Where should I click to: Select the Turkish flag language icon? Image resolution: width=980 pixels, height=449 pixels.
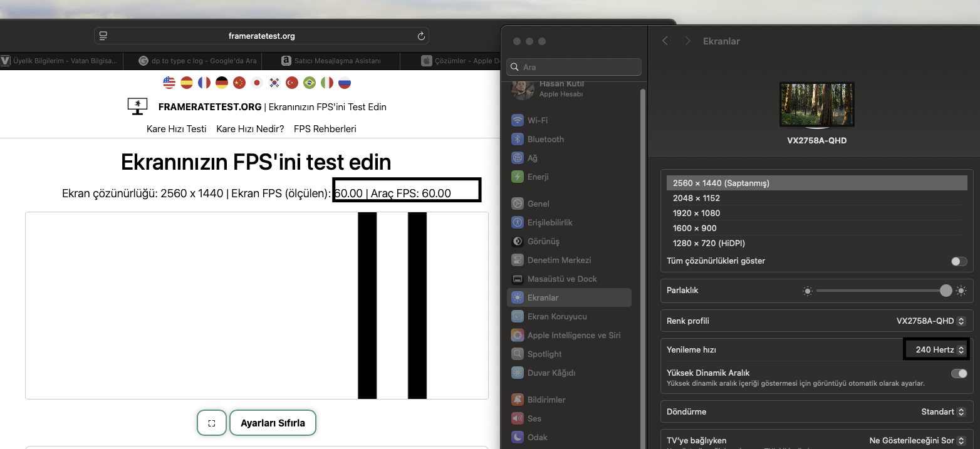coord(291,83)
